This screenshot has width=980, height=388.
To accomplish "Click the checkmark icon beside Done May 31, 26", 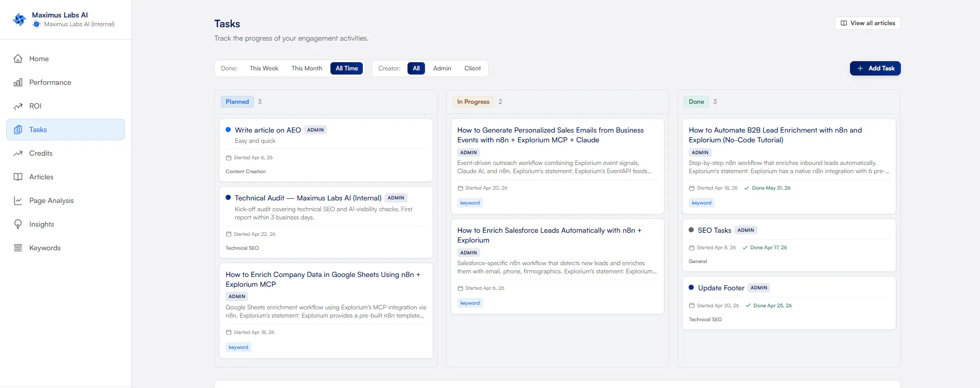I will (747, 188).
